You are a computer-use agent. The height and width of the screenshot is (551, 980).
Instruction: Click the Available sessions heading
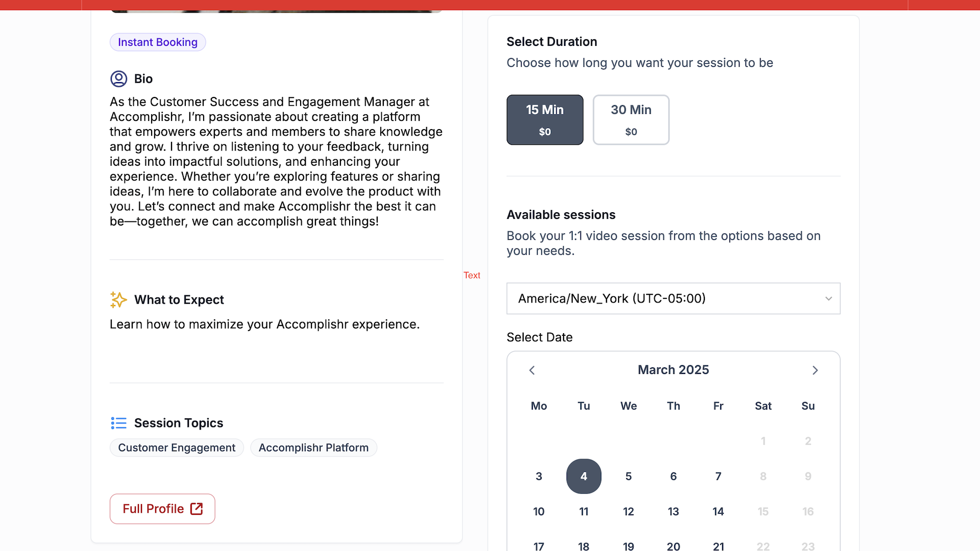(x=561, y=215)
